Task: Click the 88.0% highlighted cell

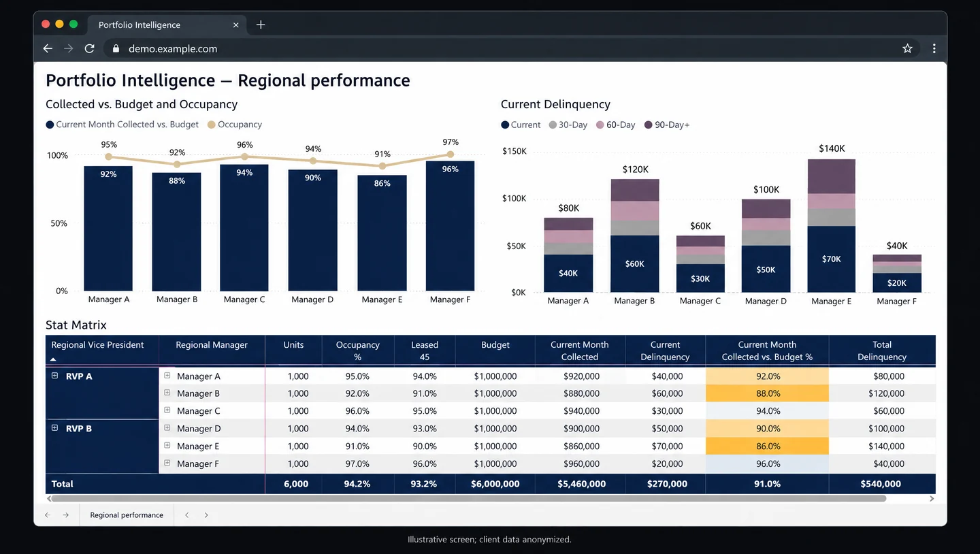Action: pyautogui.click(x=768, y=393)
